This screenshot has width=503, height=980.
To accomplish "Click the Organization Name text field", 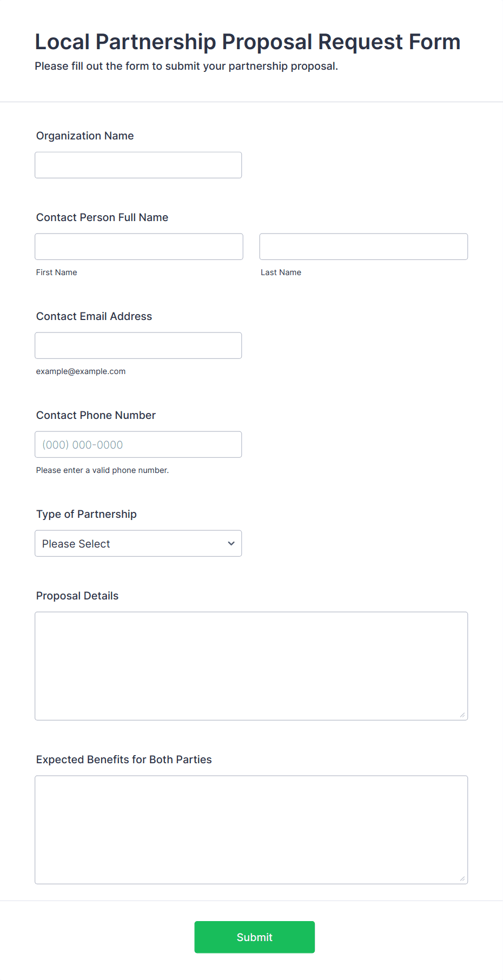I will pos(138,165).
